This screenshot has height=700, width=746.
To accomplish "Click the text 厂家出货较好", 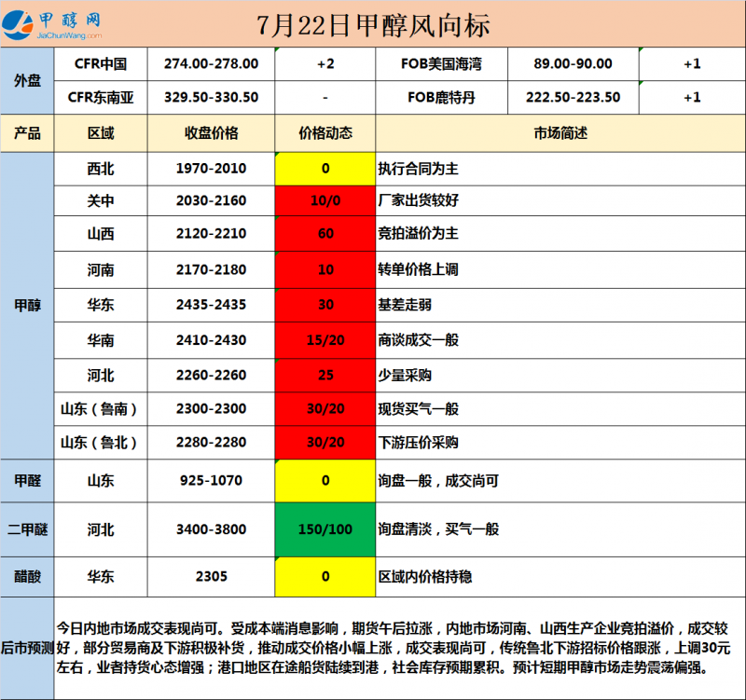I will [418, 200].
